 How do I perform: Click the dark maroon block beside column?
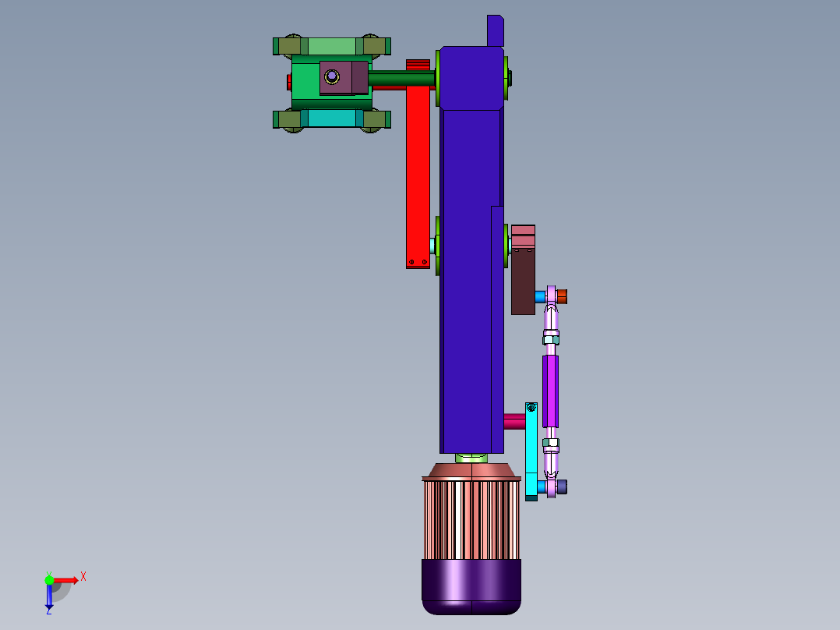523,281
